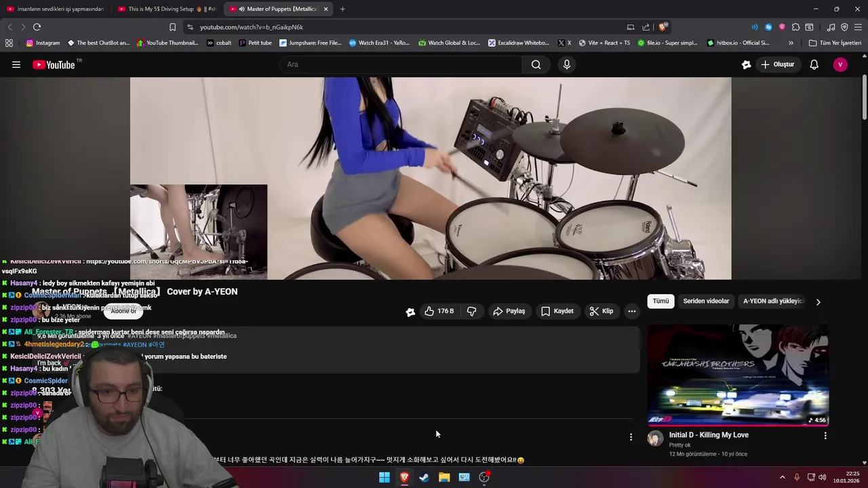
Task: Open the blue sound-wave extension icon
Action: coord(755,27)
